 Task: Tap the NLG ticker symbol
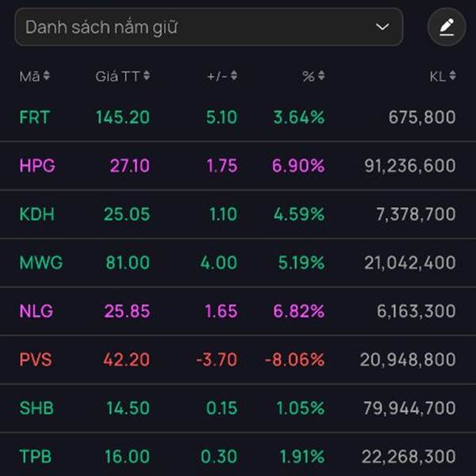pyautogui.click(x=36, y=311)
